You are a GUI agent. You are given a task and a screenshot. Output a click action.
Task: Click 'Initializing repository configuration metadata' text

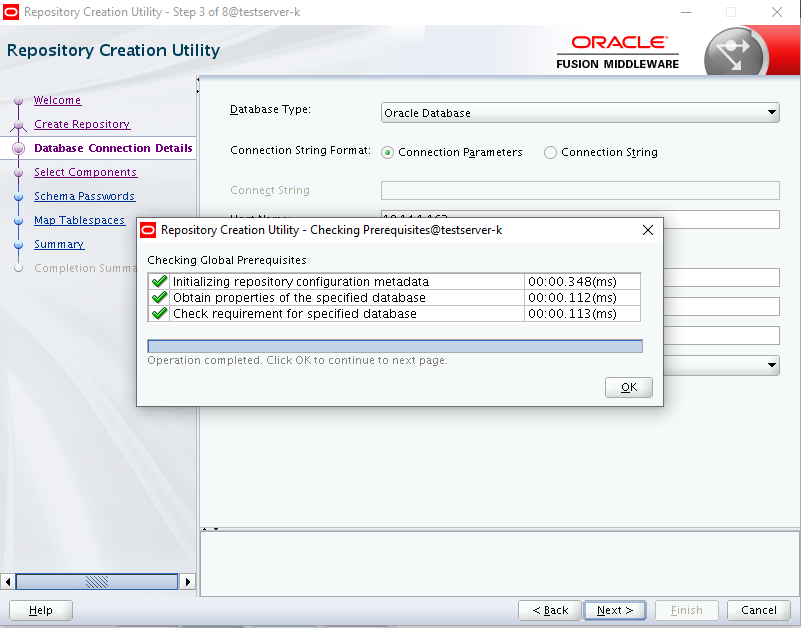pos(301,282)
